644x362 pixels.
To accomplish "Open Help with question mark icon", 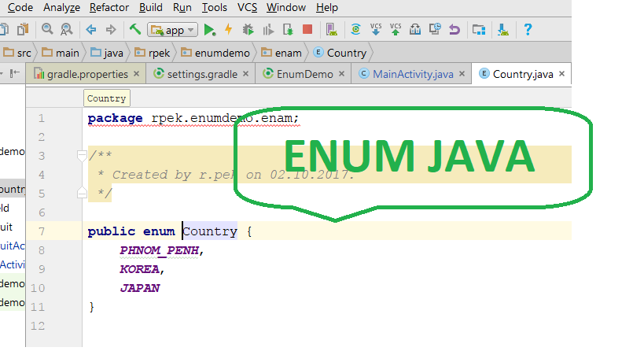I will tap(528, 30).
